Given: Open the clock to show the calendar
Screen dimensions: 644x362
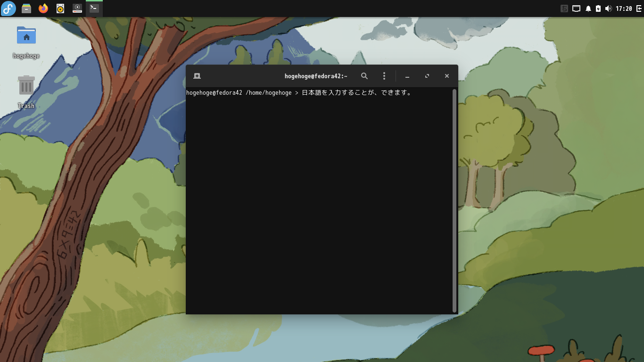Looking at the screenshot, I should tap(624, 8).
